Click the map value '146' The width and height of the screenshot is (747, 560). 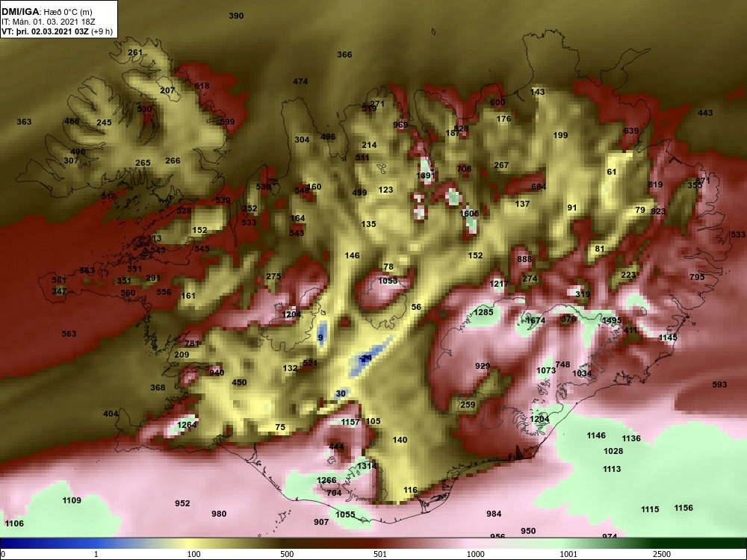point(352,255)
